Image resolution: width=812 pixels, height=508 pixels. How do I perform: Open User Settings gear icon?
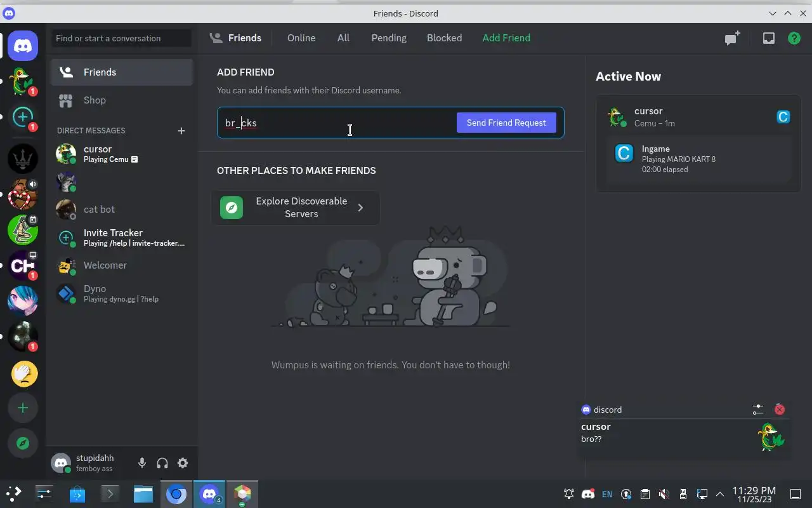pyautogui.click(x=183, y=463)
